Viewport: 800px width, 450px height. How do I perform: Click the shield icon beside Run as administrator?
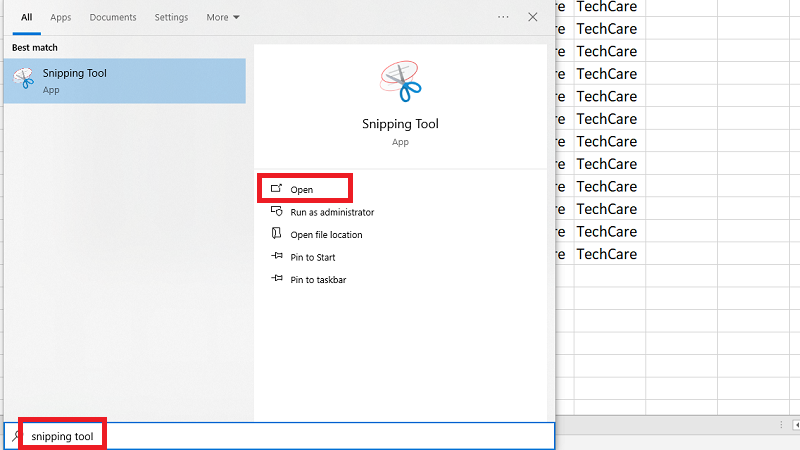pyautogui.click(x=276, y=212)
